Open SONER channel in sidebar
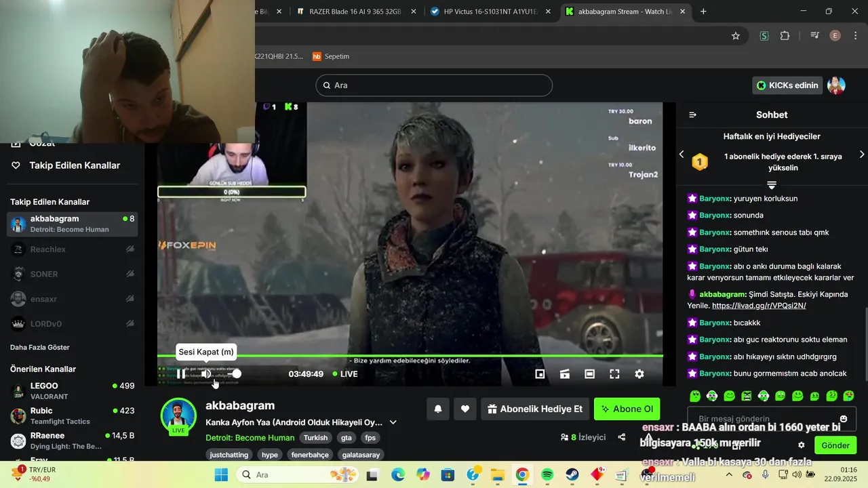The width and height of the screenshot is (868, 488). pos(73,274)
